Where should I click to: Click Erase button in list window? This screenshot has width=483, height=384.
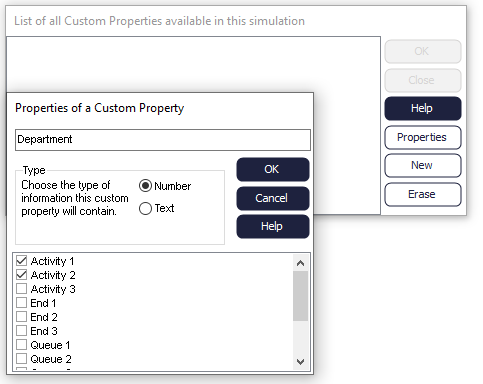pos(423,194)
